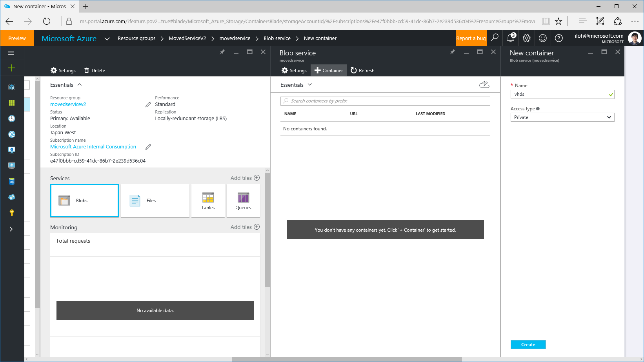Screen dimensions: 644x362
Task: Open the movedservicev2 resource group link
Action: (x=68, y=104)
